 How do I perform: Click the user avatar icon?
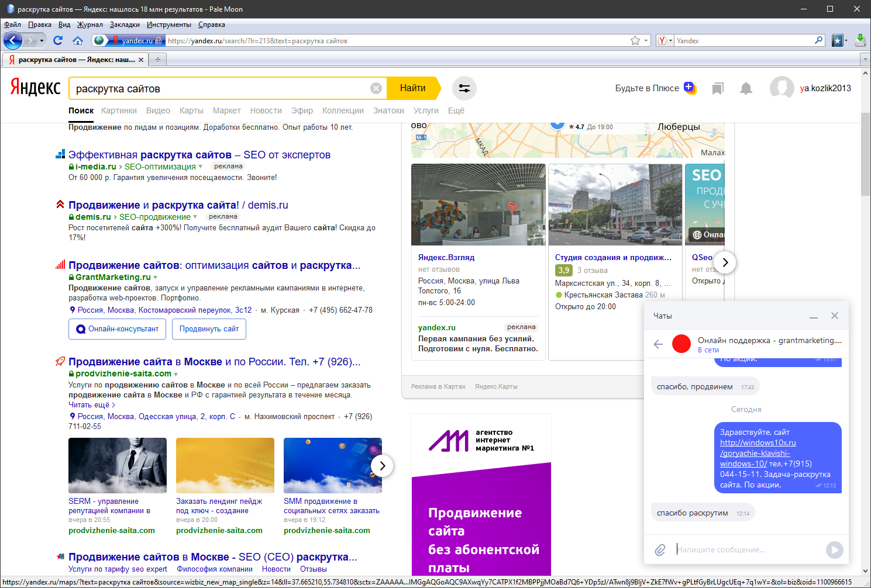point(782,88)
